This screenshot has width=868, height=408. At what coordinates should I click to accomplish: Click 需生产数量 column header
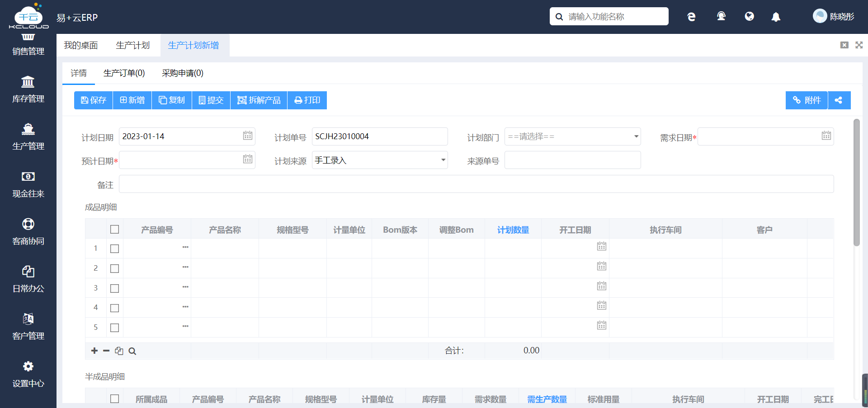[547, 399]
